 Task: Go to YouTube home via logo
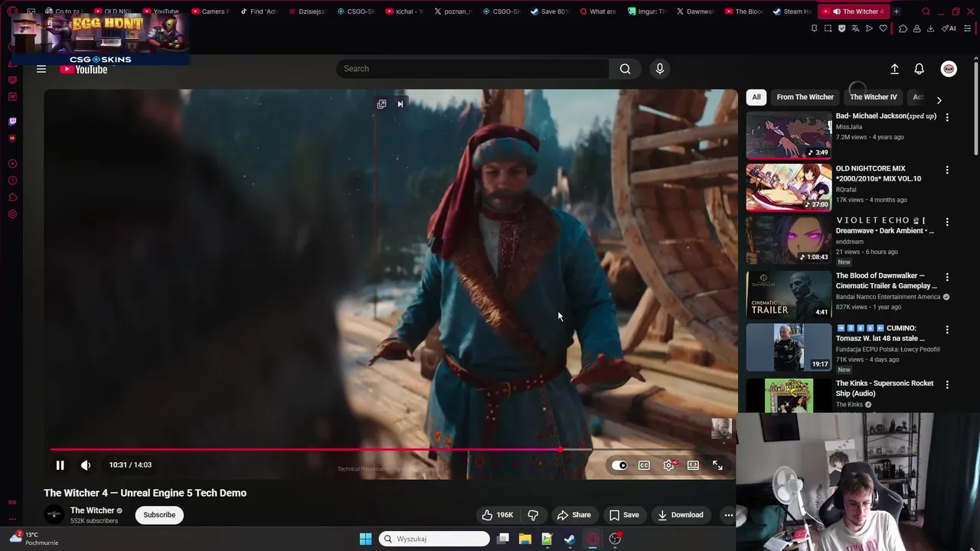click(84, 69)
